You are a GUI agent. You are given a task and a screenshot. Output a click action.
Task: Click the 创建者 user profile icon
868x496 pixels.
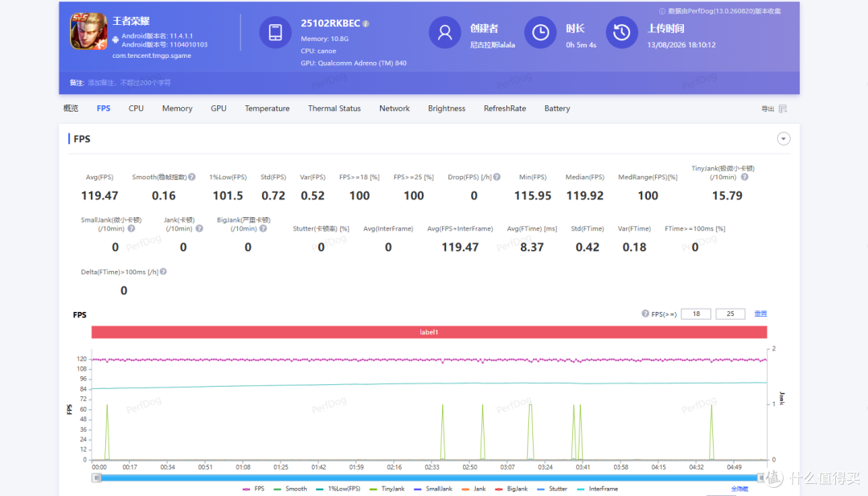tap(444, 32)
